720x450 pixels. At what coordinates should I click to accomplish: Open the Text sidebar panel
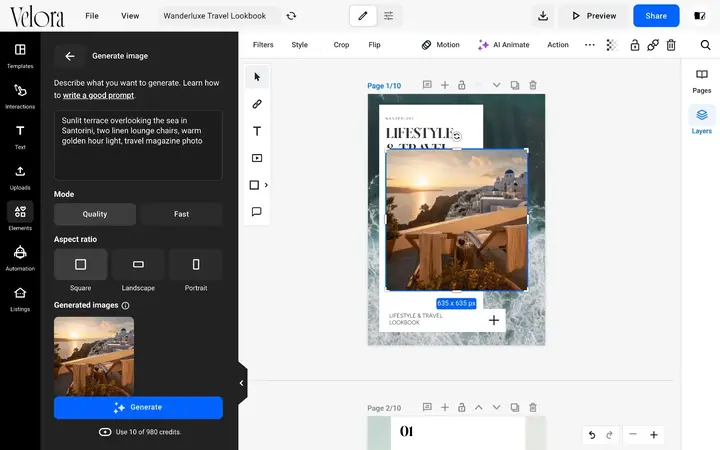[x=20, y=137]
